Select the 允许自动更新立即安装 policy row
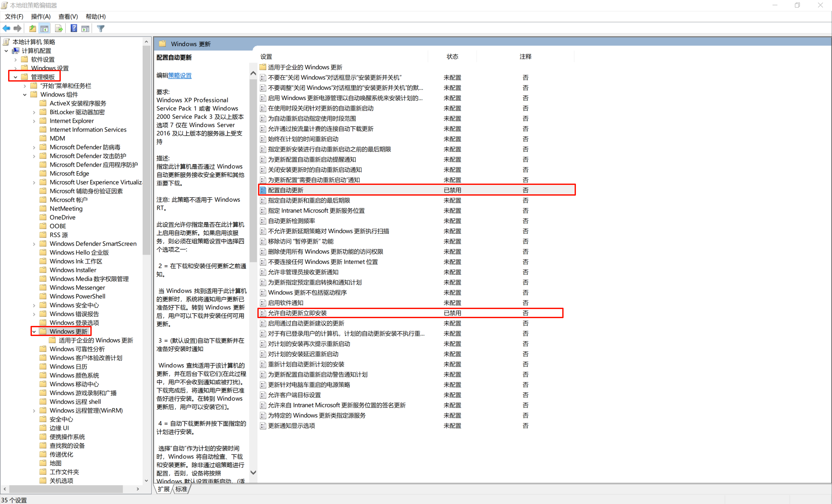The height and width of the screenshot is (504, 832). pos(297,313)
